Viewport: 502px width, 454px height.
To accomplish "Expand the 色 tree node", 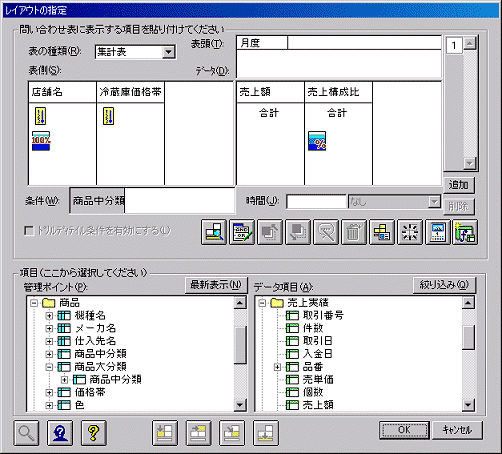I will [49, 405].
